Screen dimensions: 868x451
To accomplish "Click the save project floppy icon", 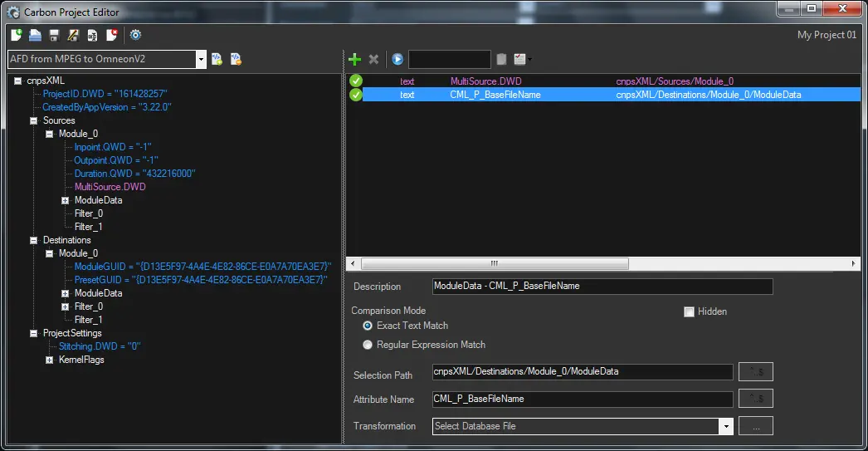I will tap(54, 35).
